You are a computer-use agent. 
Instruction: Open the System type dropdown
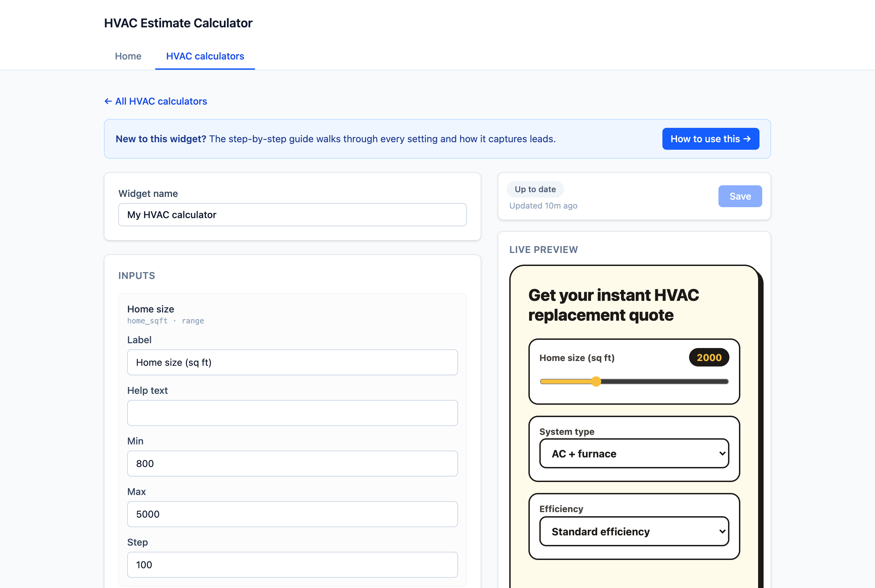tap(634, 454)
